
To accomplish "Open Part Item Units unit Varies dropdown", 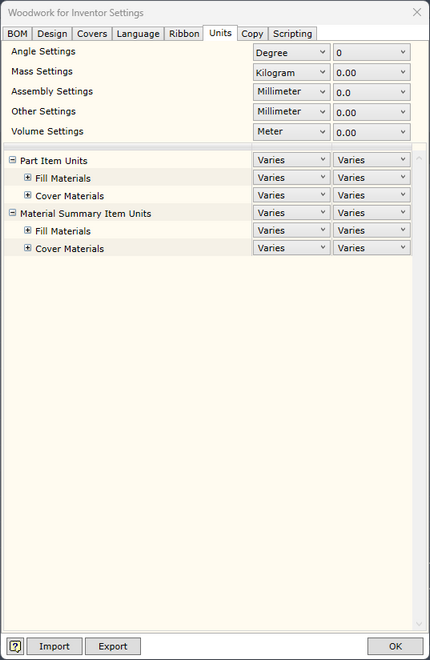I will (292, 160).
